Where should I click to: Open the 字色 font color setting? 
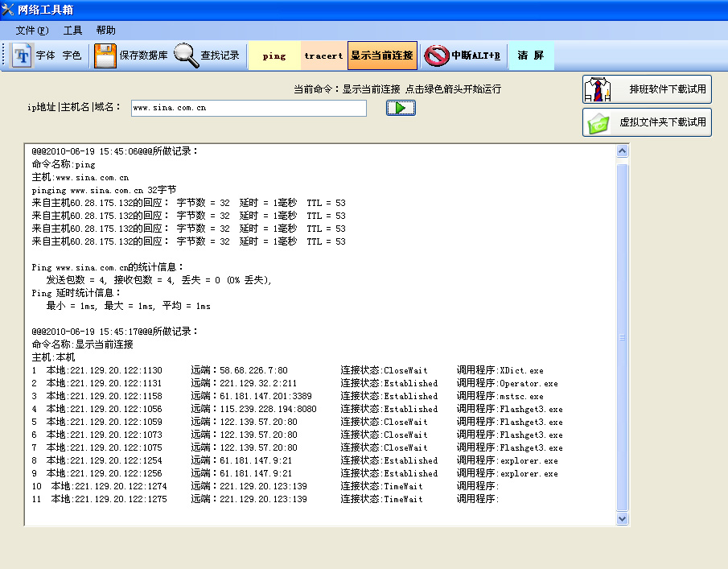click(x=72, y=56)
